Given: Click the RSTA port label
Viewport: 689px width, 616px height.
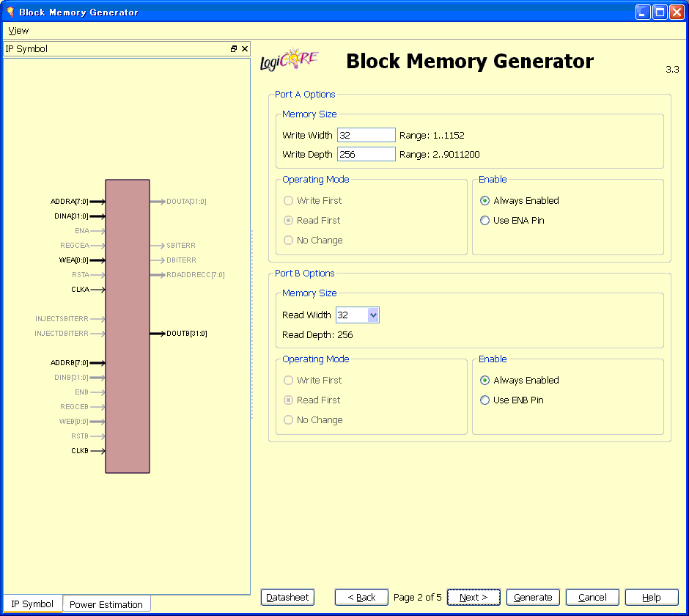Looking at the screenshot, I should (81, 275).
